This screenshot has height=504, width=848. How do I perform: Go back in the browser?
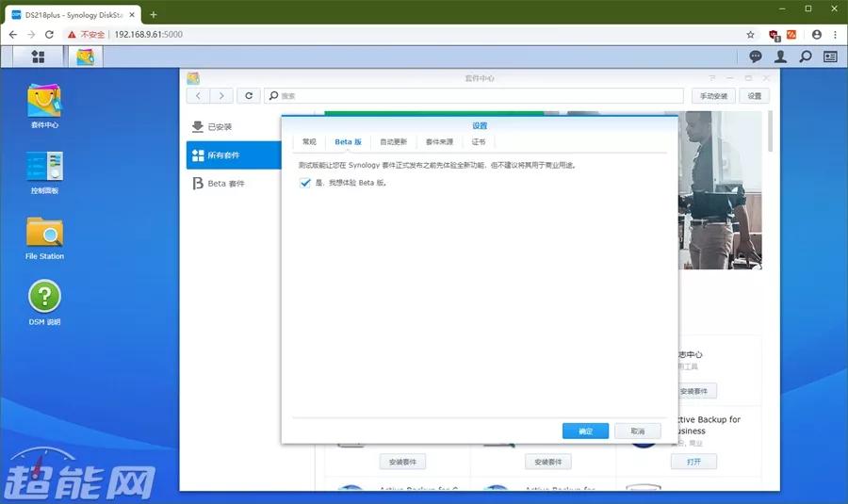(x=13, y=35)
